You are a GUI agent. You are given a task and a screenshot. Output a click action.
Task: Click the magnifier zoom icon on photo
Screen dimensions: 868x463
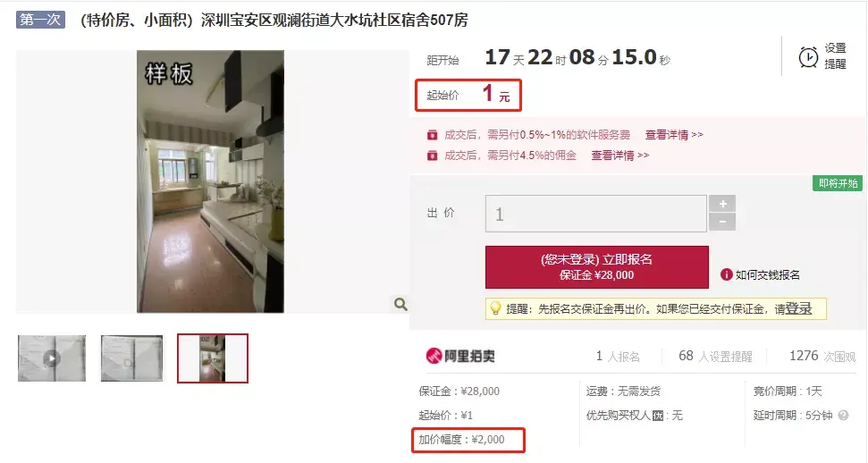pyautogui.click(x=400, y=304)
